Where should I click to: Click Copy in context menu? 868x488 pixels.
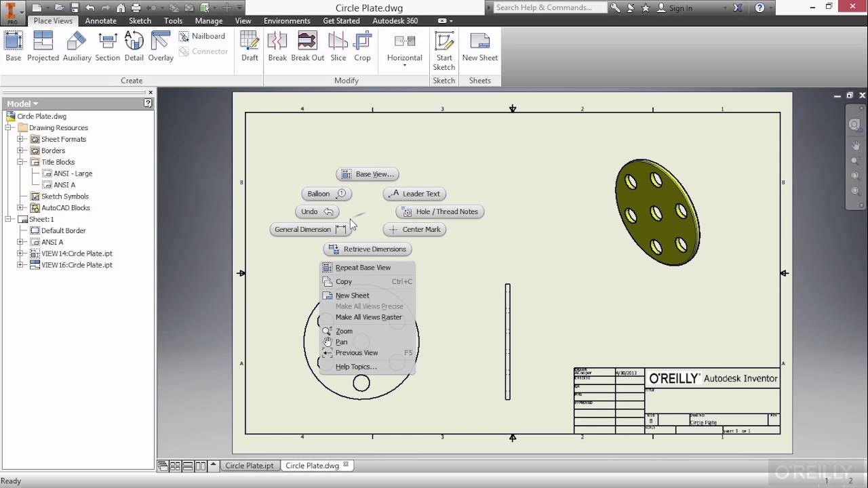coord(367,281)
